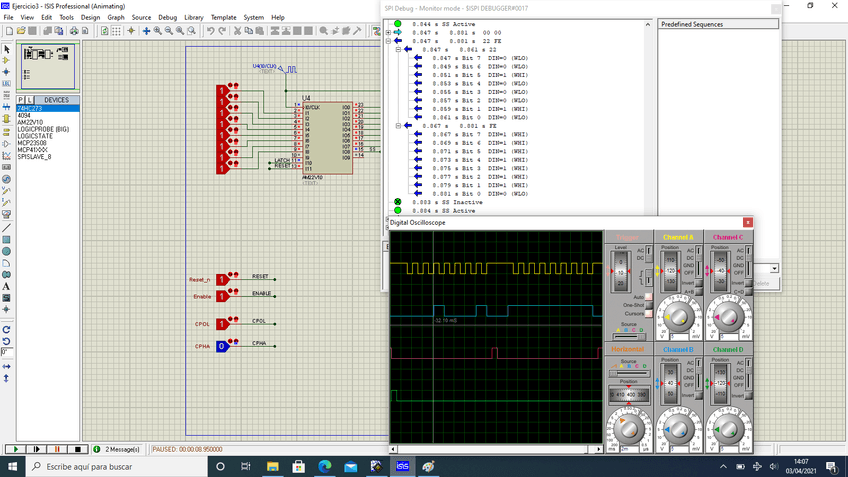Click the Open file folder icon
This screenshot has width=848, height=477.
point(20,31)
